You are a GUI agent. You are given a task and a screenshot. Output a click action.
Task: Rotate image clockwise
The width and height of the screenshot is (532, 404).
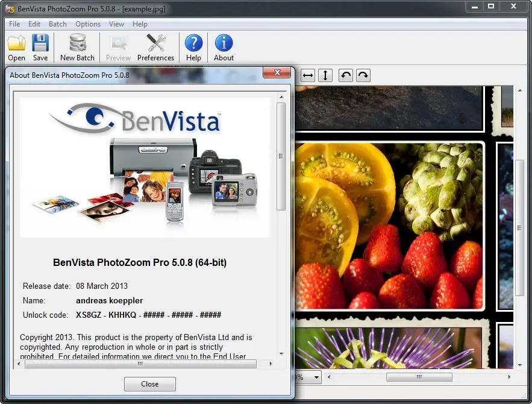363,75
